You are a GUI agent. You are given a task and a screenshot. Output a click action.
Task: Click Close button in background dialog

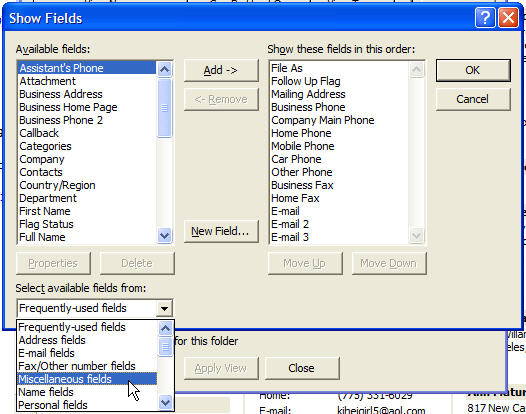pyautogui.click(x=302, y=368)
